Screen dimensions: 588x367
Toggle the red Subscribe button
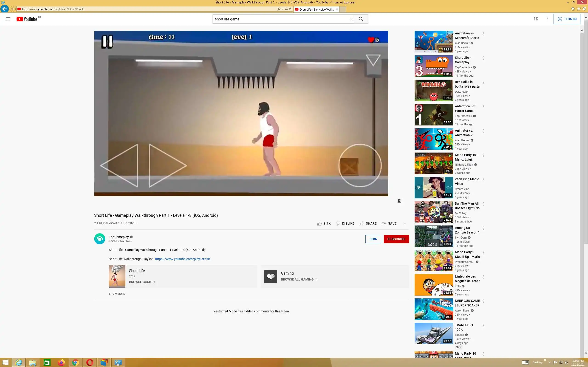click(x=396, y=239)
